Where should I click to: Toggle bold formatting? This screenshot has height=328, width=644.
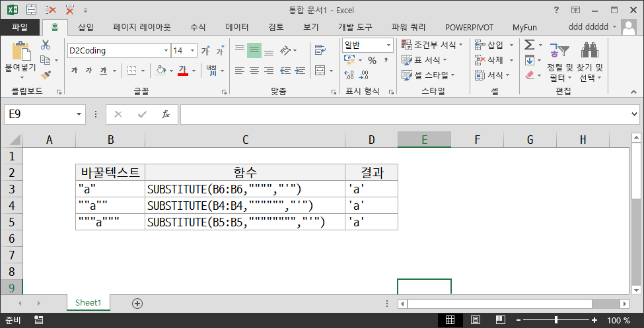pyautogui.click(x=74, y=71)
